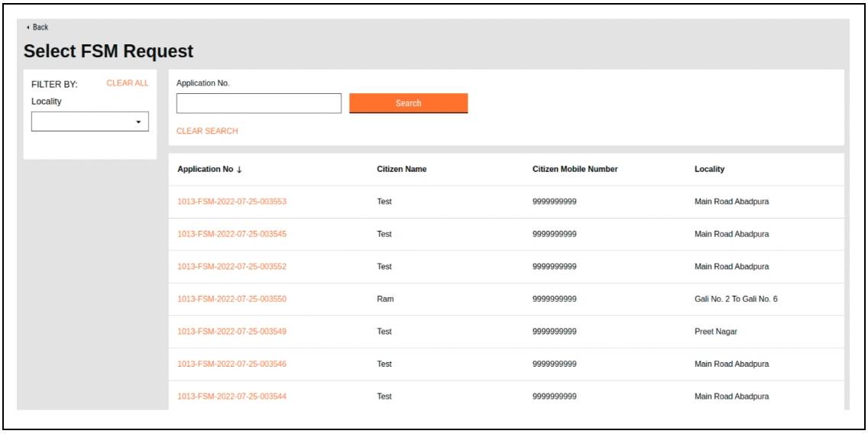This screenshot has height=434, width=868.
Task: Click the Citizen Mobile Number column header
Action: 575,170
